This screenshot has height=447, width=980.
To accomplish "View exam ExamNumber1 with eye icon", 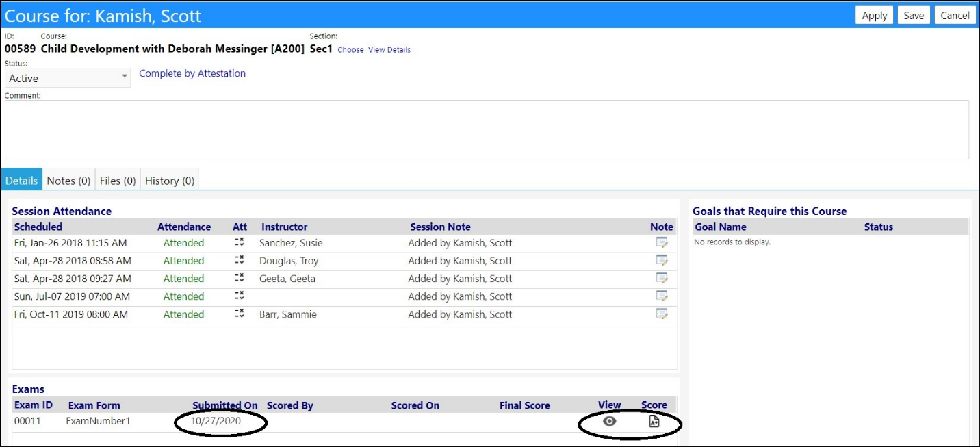I will coord(609,422).
